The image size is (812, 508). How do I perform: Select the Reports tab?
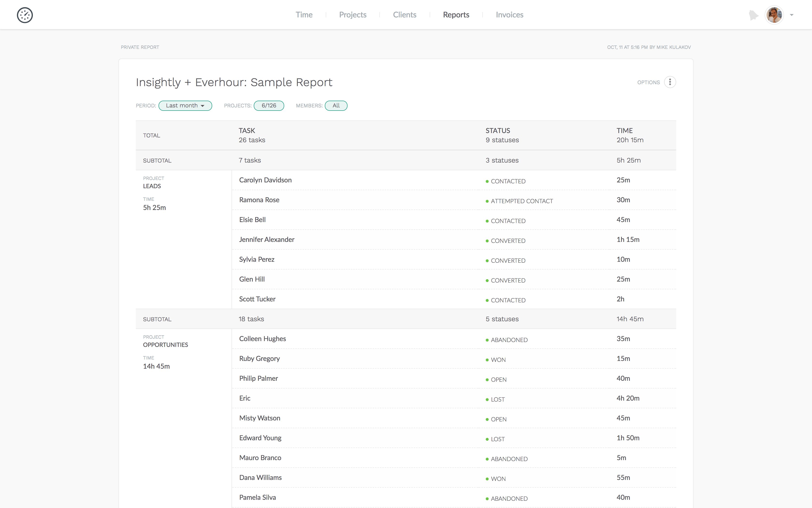point(456,15)
